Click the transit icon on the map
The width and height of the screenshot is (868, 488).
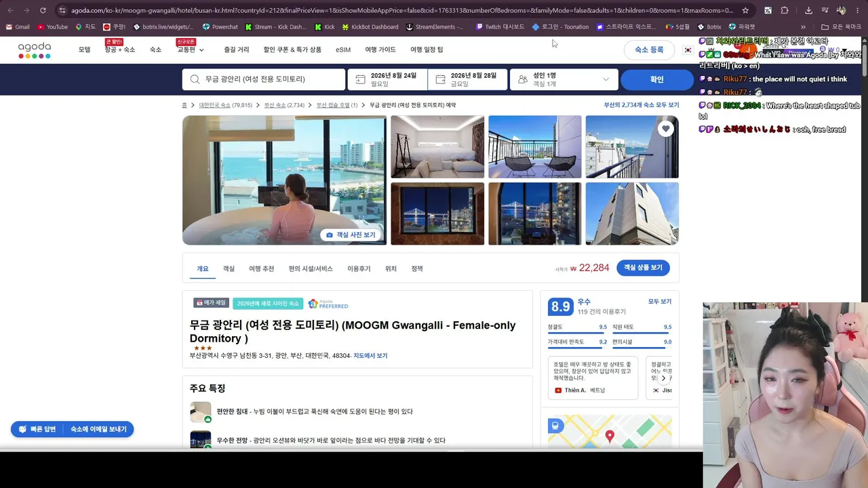coord(555,426)
